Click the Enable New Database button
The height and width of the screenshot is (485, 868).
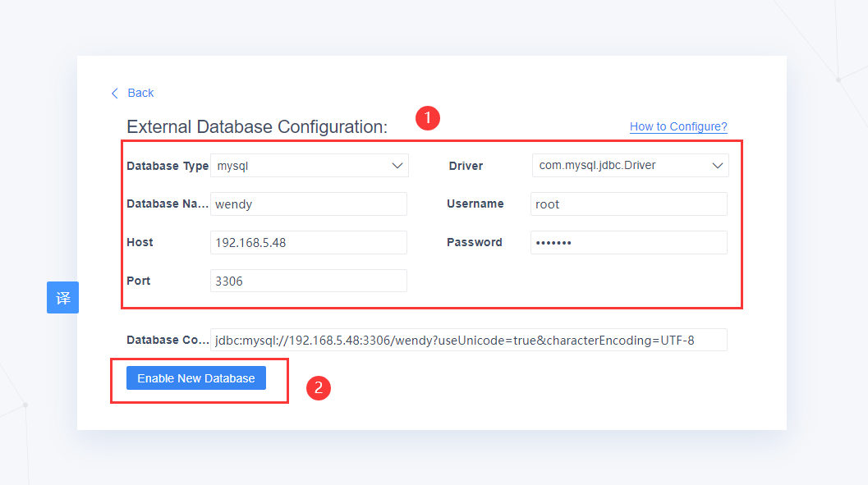[x=196, y=378]
